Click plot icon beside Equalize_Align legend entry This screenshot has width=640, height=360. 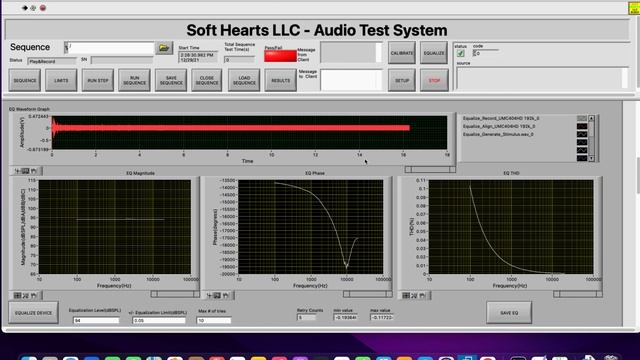(582, 126)
